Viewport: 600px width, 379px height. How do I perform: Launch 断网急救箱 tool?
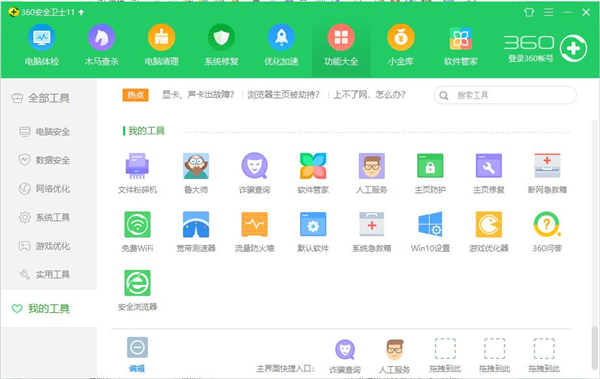tap(547, 173)
